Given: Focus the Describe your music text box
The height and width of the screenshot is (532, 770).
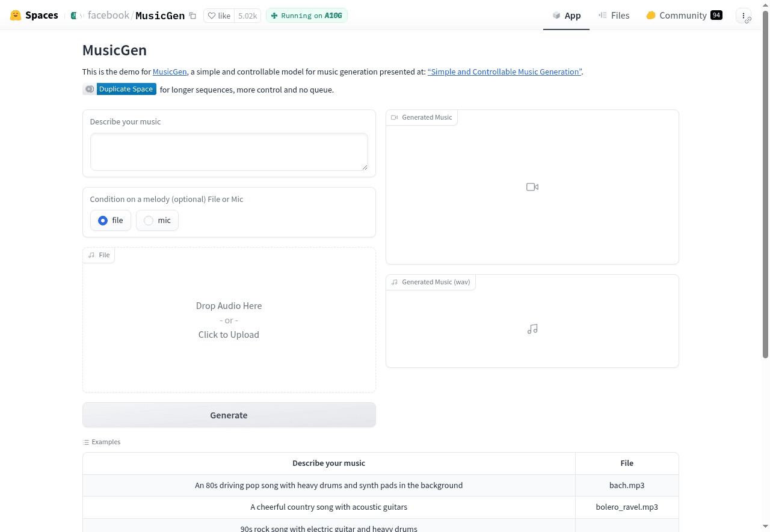Looking at the screenshot, I should [x=229, y=151].
